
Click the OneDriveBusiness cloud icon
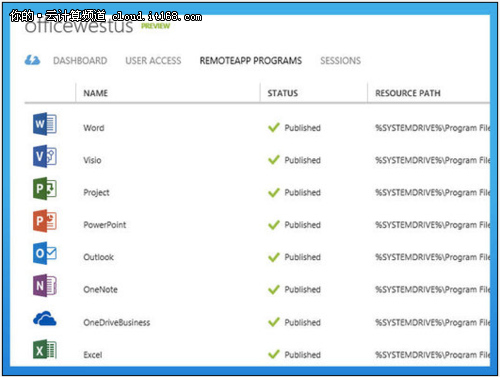[x=45, y=318]
